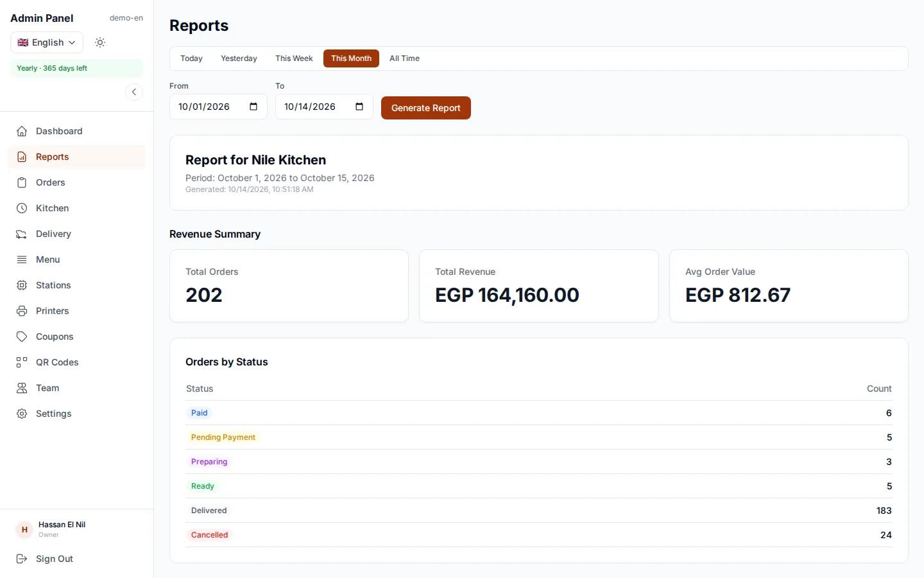Image resolution: width=924 pixels, height=578 pixels.
Task: Click the Coupons tag icon
Action: point(22,337)
